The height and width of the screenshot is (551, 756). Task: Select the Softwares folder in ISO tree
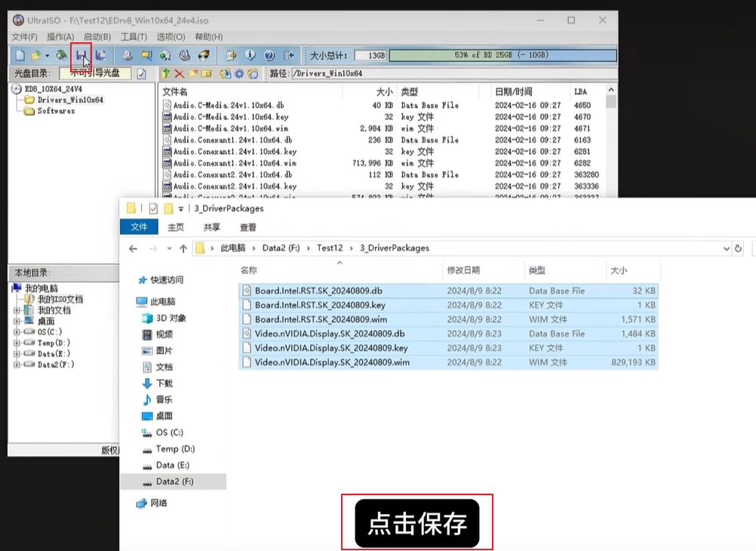pyautogui.click(x=56, y=111)
